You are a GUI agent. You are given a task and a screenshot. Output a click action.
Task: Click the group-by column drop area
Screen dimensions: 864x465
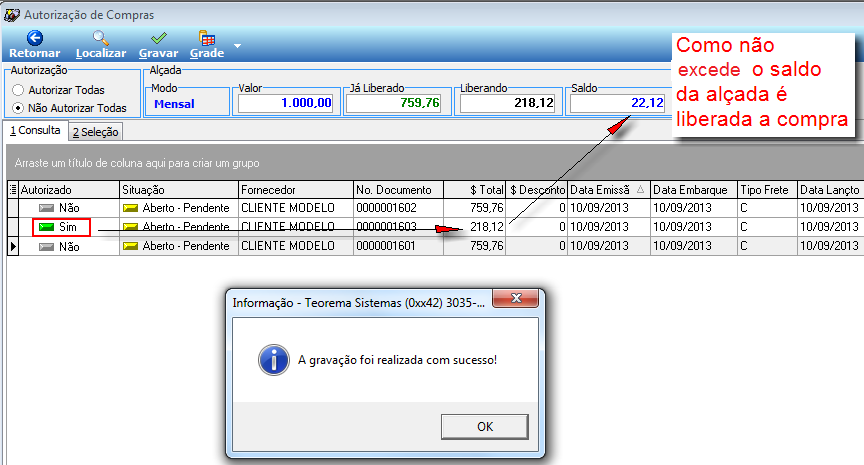pos(435,163)
